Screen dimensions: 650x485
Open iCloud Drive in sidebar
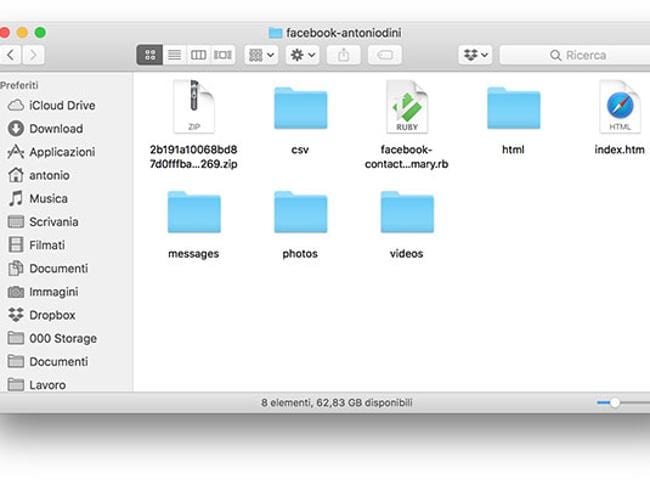click(x=61, y=105)
